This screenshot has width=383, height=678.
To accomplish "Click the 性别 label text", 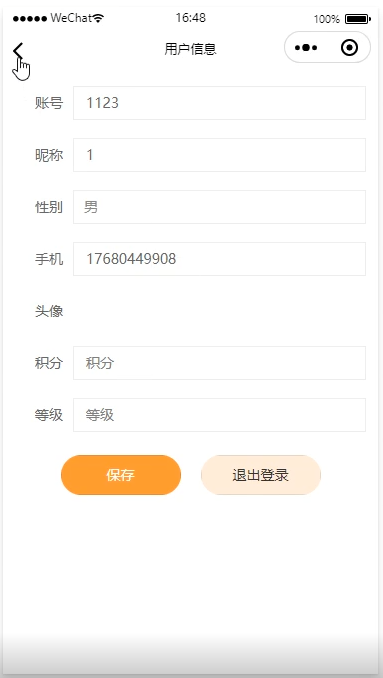I will pyautogui.click(x=49, y=207).
